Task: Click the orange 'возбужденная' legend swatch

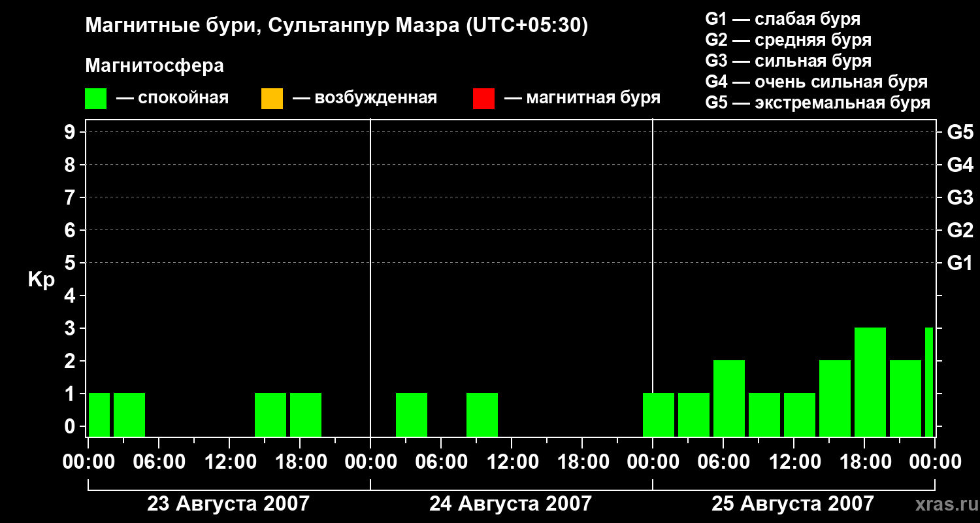Action: 272,99
